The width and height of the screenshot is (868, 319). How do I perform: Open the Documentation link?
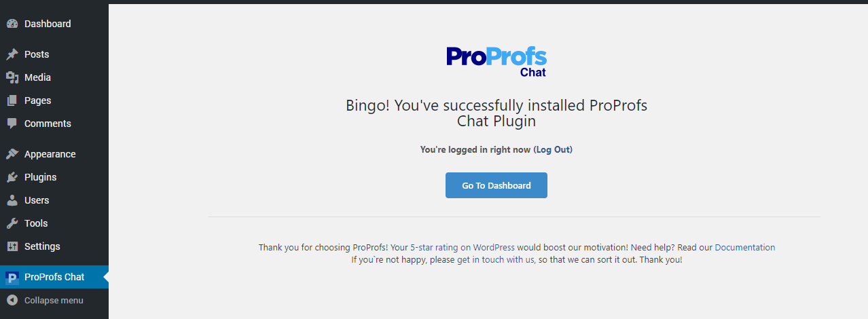[x=745, y=248]
